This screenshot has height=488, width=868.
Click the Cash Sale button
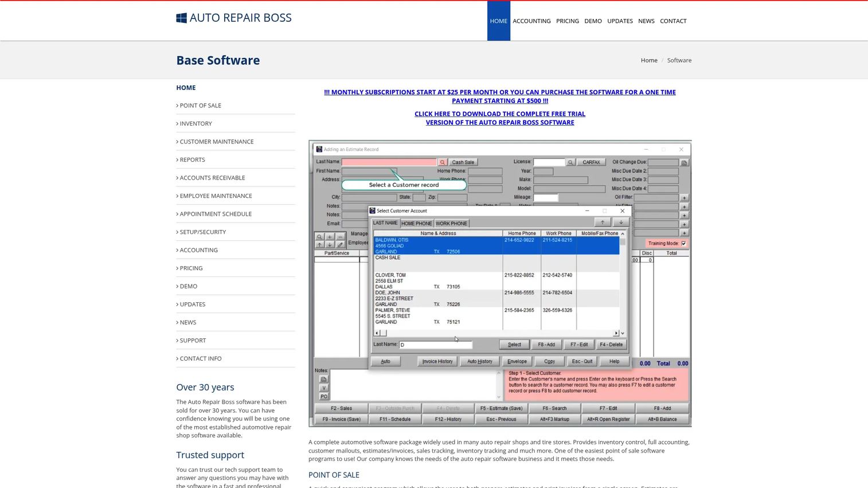click(463, 162)
